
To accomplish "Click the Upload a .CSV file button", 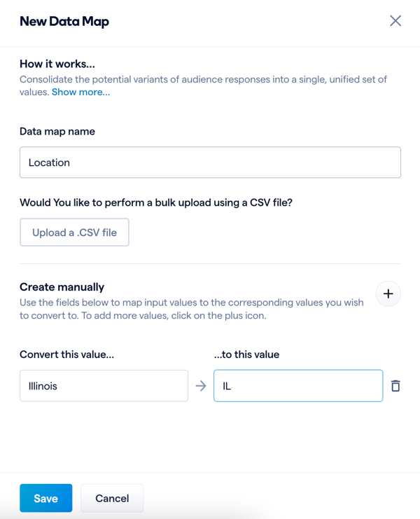I will [x=74, y=233].
